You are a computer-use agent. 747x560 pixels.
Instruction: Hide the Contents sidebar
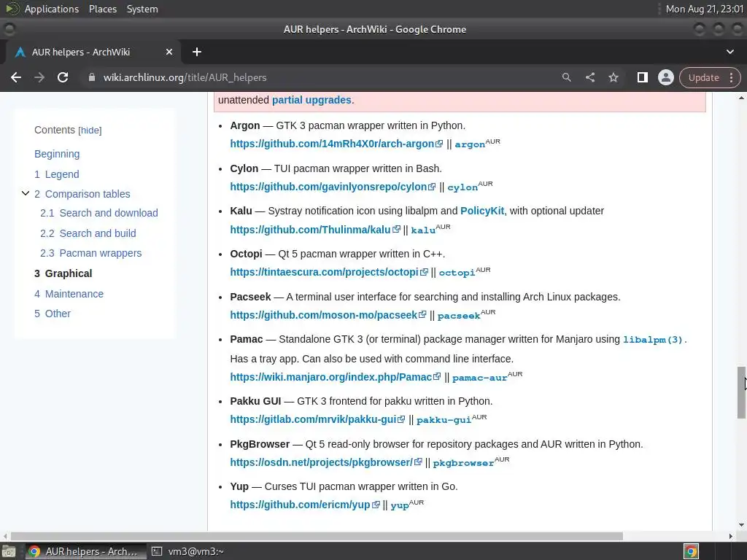pos(90,131)
